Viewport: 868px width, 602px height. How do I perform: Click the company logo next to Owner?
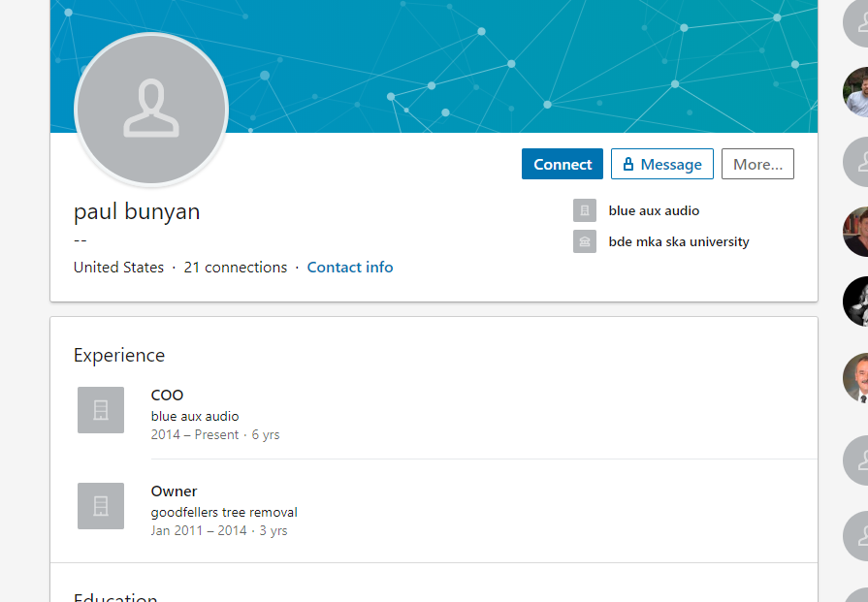[x=101, y=506]
